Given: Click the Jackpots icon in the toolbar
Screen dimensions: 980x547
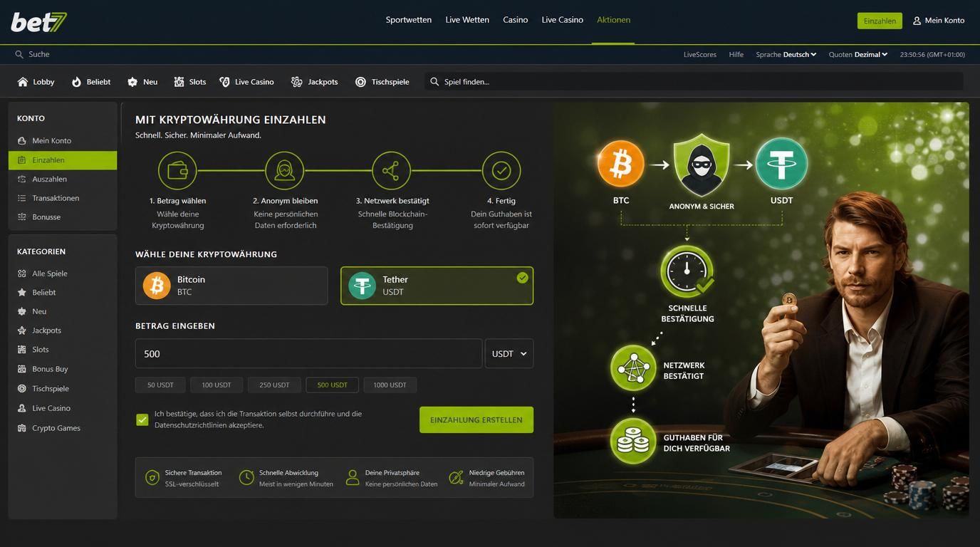Looking at the screenshot, I should [x=297, y=82].
